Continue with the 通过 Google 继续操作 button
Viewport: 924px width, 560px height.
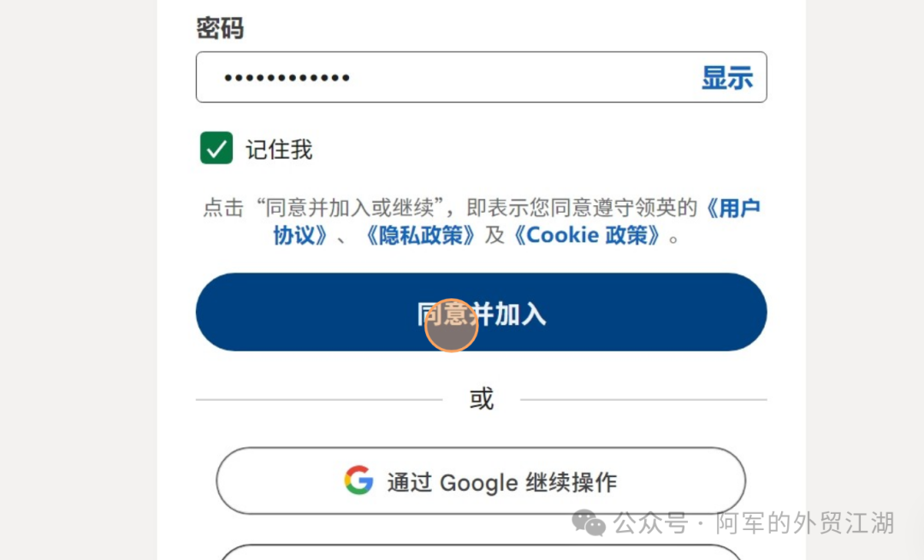[x=481, y=481]
